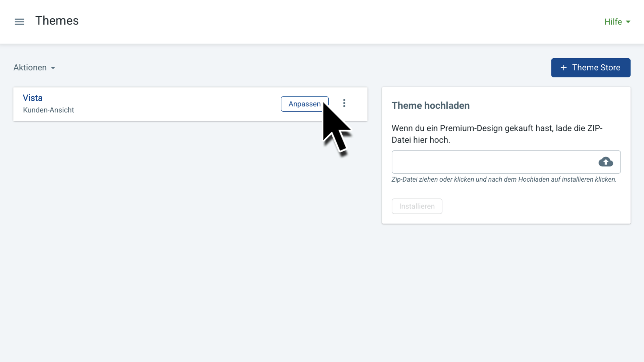The width and height of the screenshot is (644, 362).
Task: Click the Kunden-Ansicht label under Vista
Action: [48, 110]
